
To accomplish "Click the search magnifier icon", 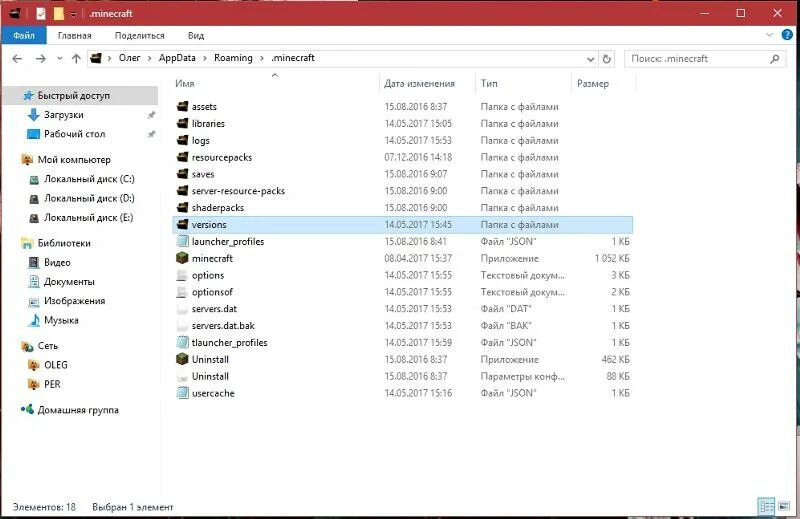I will tap(774, 59).
